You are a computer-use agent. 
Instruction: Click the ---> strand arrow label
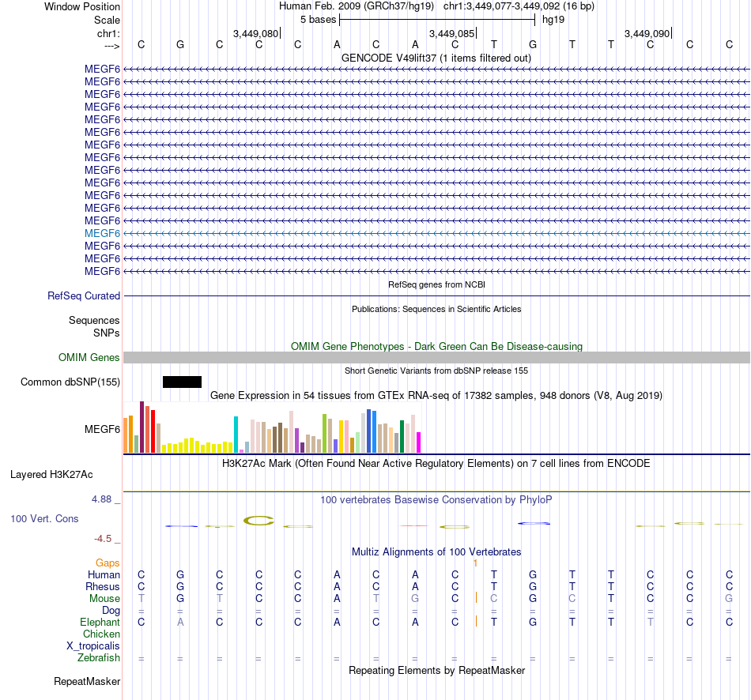pyautogui.click(x=111, y=46)
